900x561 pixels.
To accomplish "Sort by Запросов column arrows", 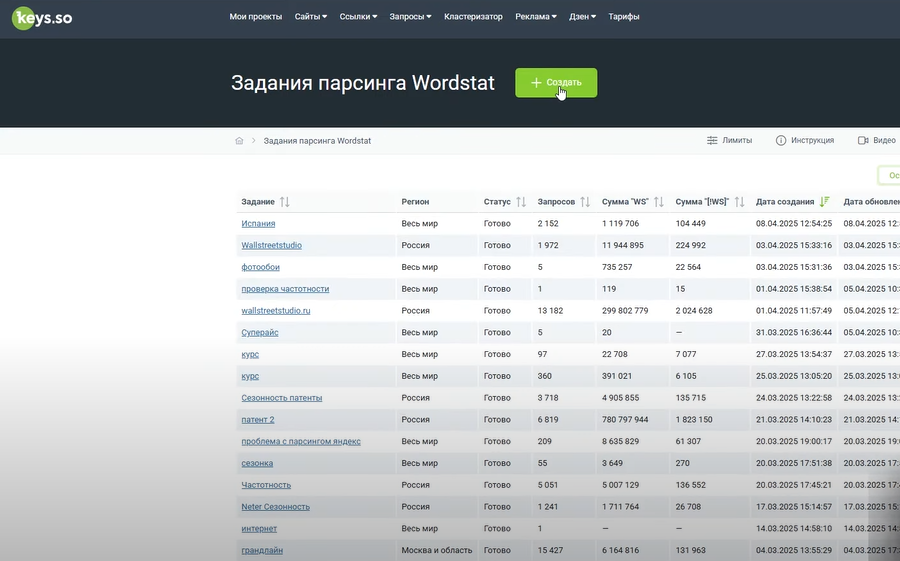I will [585, 202].
